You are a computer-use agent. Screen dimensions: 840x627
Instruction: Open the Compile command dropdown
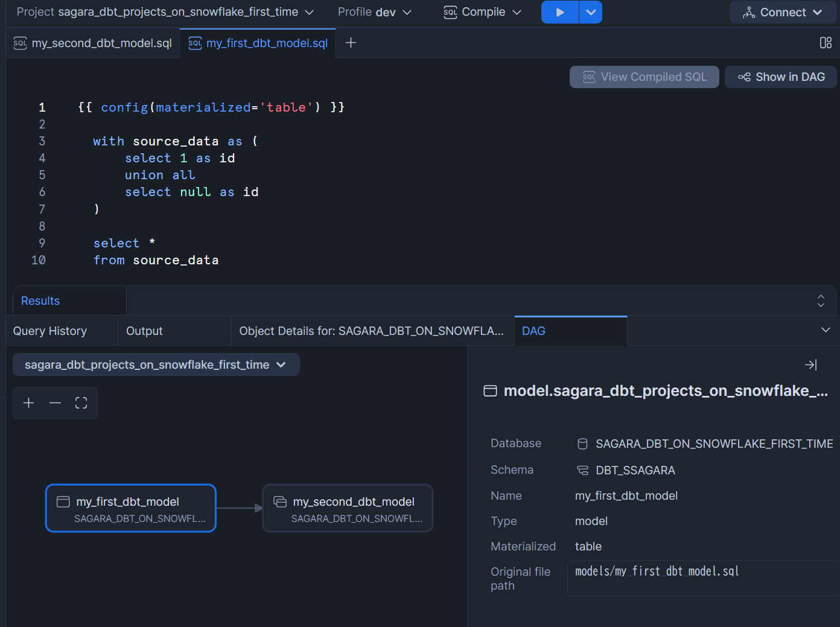[x=482, y=12]
